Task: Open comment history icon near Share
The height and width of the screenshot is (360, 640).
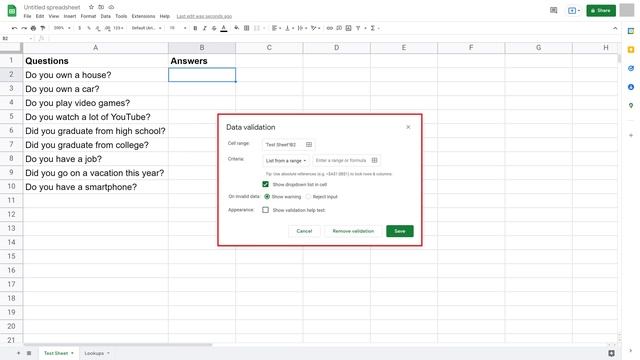Action: click(553, 10)
